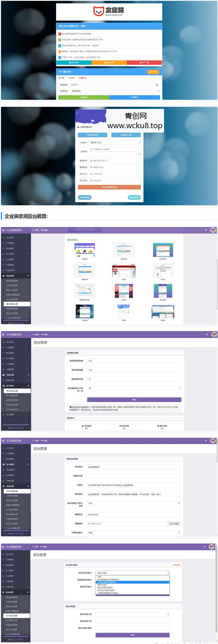
Task: Click the 企业猫 cat logo banner
Action: click(x=109, y=12)
